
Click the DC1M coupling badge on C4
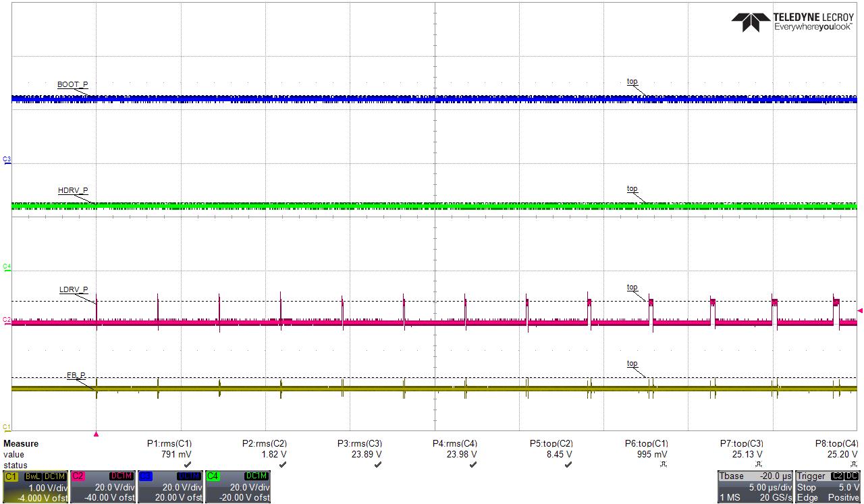256,476
